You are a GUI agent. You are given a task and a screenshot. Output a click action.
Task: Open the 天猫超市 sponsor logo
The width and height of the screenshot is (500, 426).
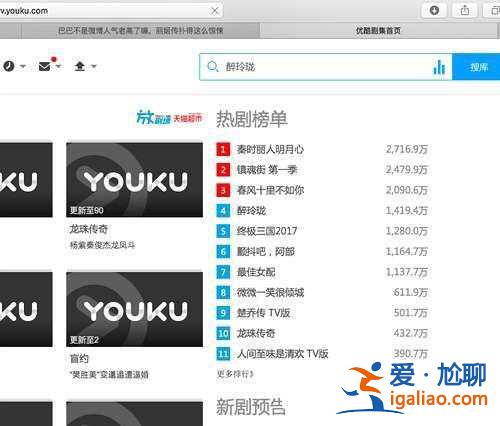pyautogui.click(x=188, y=118)
